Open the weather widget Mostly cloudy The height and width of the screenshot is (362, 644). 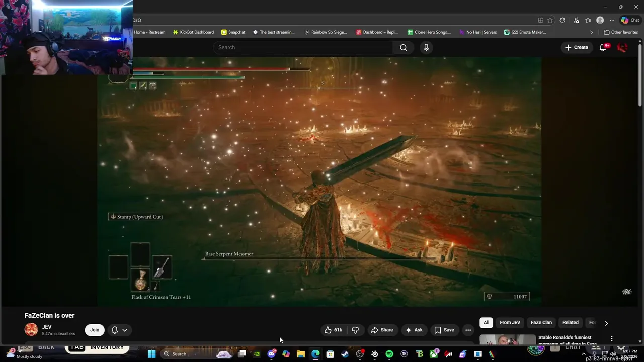pos(24,354)
